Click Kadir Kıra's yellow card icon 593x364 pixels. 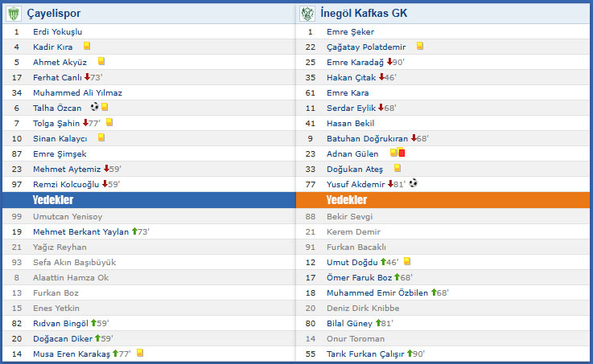coord(87,46)
